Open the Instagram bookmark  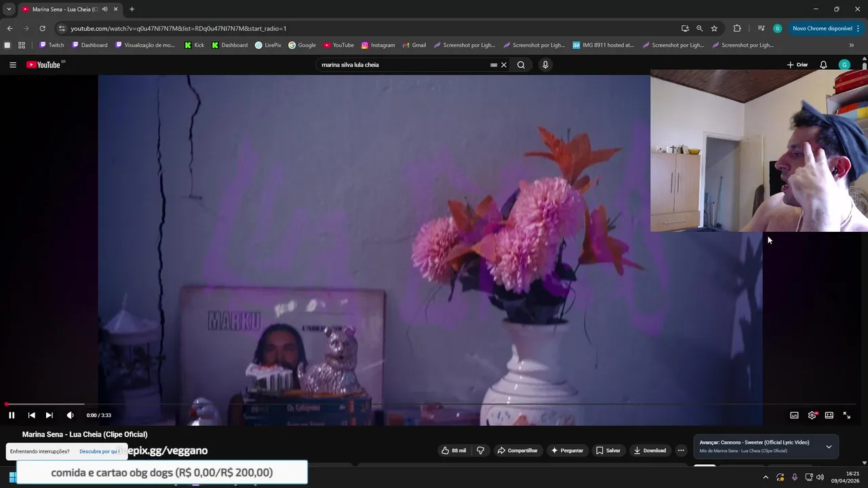click(378, 45)
